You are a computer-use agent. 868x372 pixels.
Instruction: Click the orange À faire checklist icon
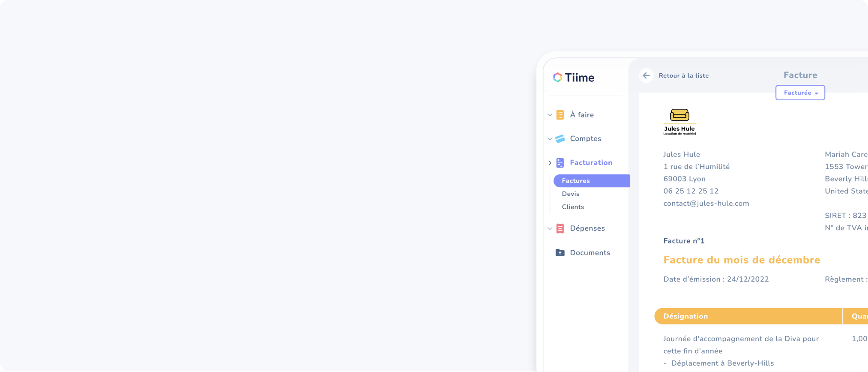click(x=560, y=115)
